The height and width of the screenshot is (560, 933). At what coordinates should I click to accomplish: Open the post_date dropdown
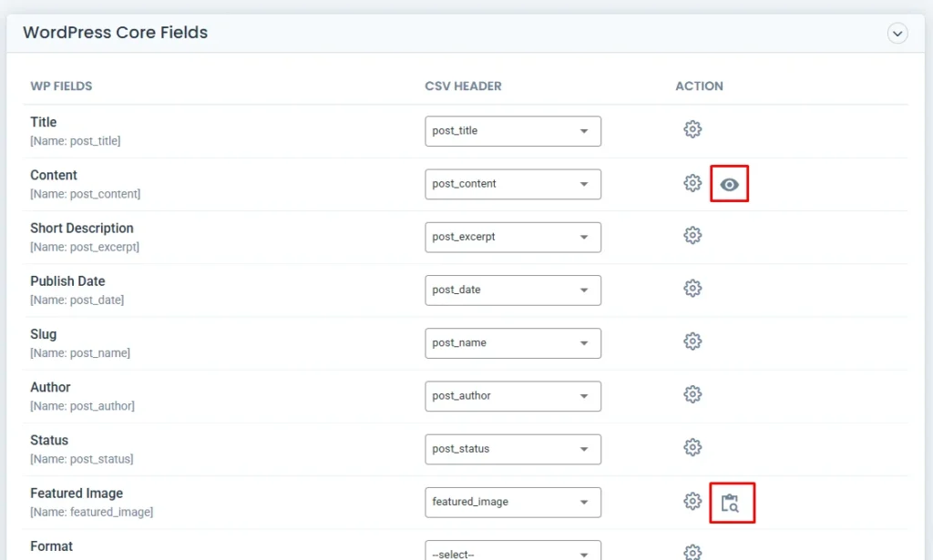pyautogui.click(x=512, y=290)
